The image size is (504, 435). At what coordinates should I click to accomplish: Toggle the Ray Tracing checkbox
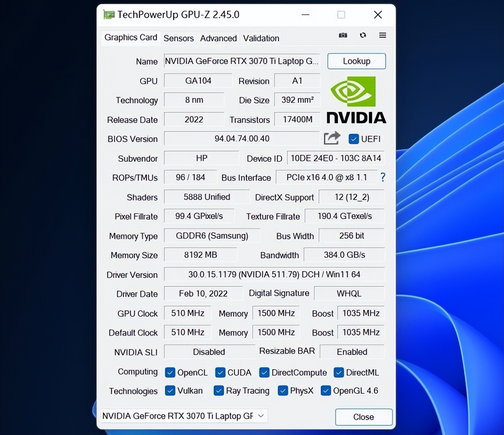pos(219,391)
